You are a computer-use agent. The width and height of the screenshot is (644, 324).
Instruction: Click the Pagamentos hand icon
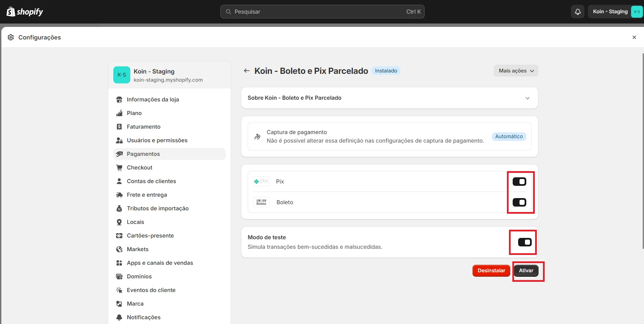(x=119, y=154)
